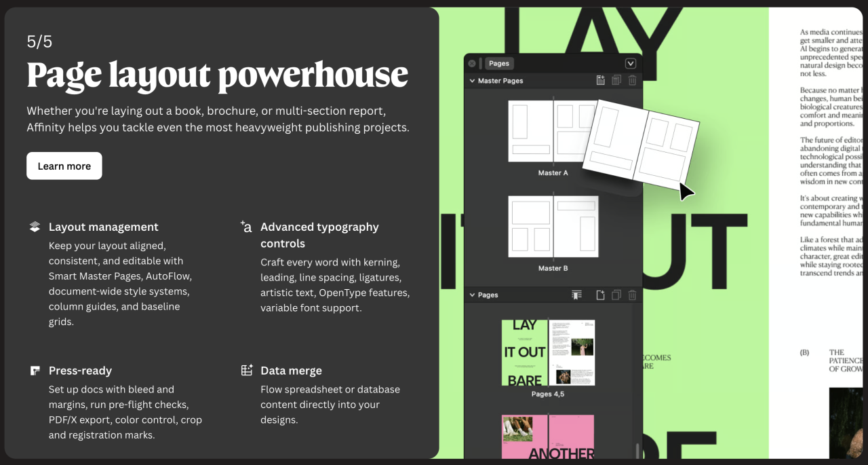Viewport: 868px width, 465px height.
Task: Click the add master page icon
Action: tap(600, 81)
